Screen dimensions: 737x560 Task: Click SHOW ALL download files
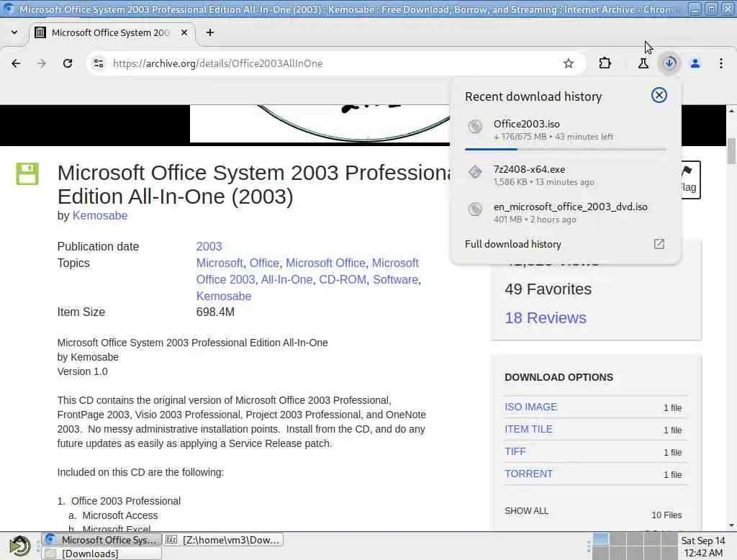point(526,510)
